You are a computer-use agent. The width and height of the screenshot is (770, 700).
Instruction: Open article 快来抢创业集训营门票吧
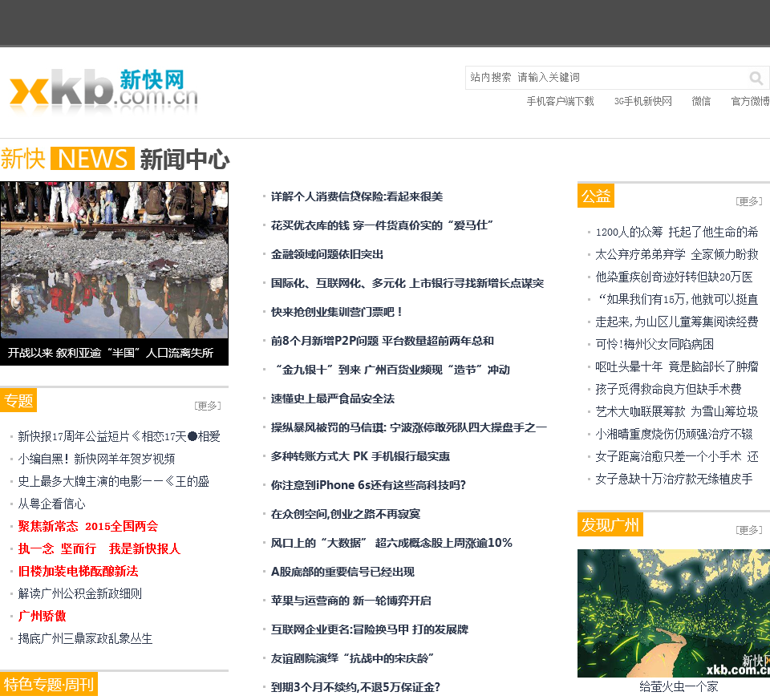[337, 312]
